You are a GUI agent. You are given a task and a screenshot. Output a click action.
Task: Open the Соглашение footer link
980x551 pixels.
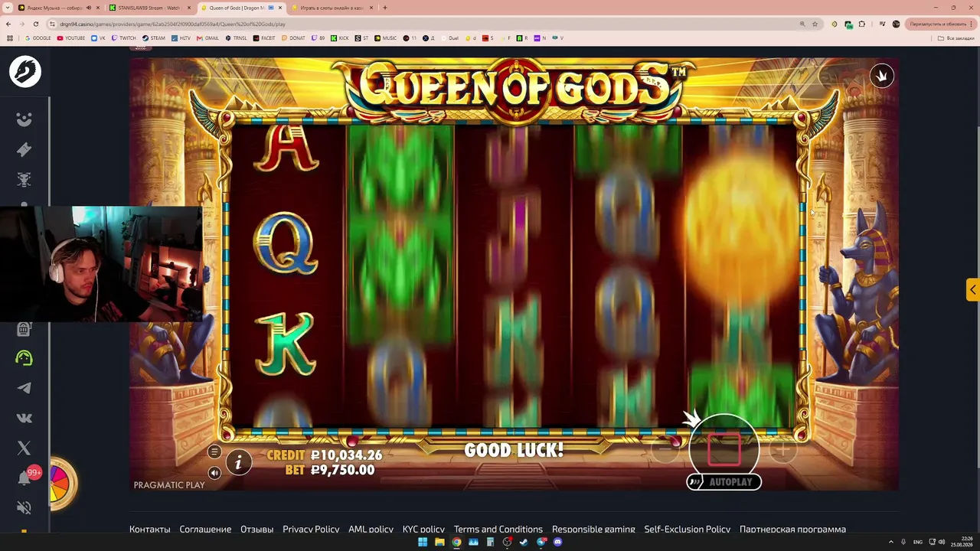205,530
